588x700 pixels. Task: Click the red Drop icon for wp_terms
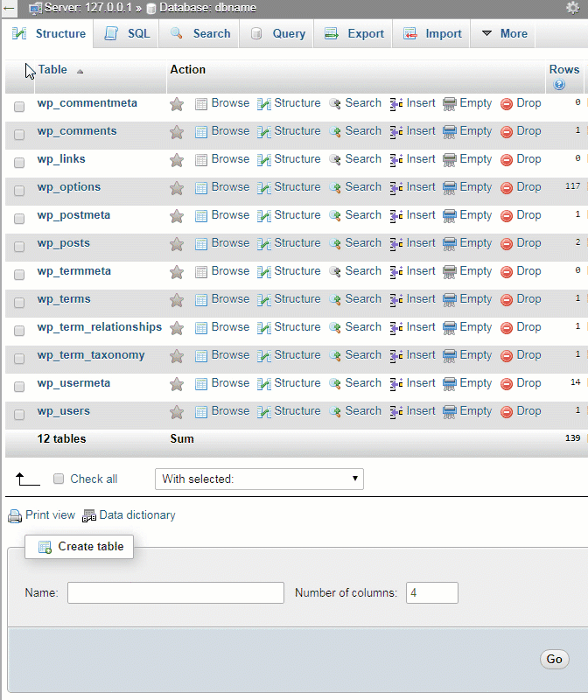pos(507,300)
